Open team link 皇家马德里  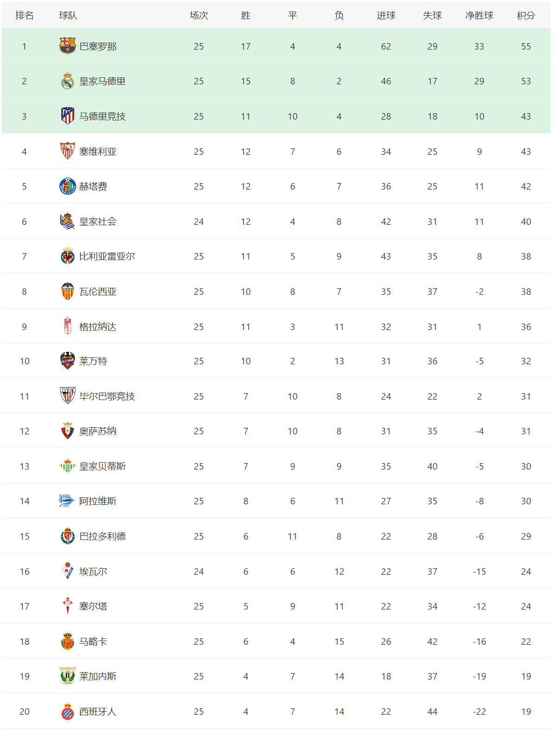coord(102,81)
